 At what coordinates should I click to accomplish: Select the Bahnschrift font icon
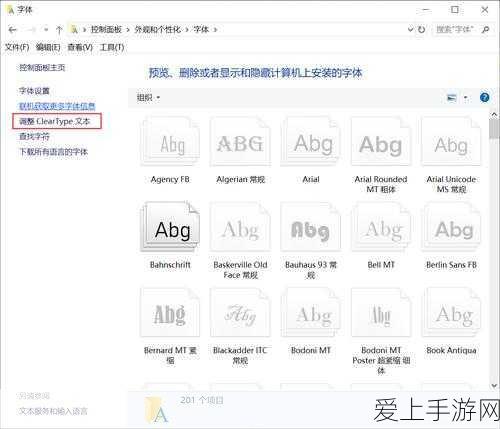point(170,227)
